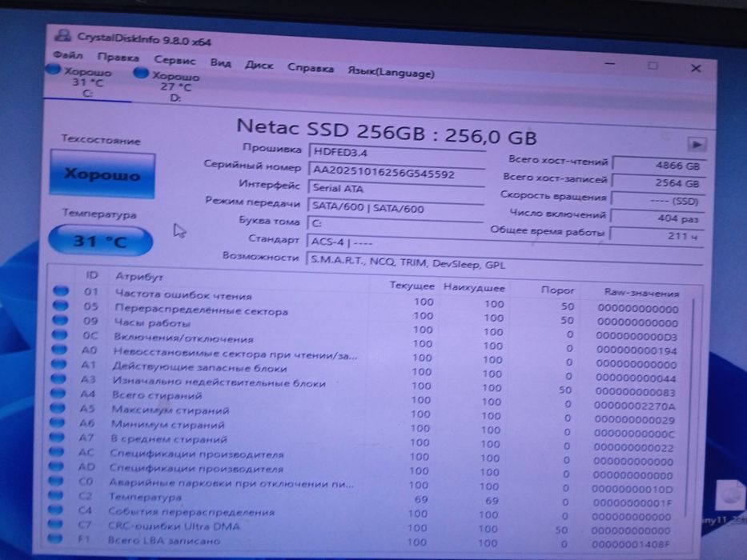Click the status icon of attribute A3
This screenshot has width=747, height=560.
(58, 378)
